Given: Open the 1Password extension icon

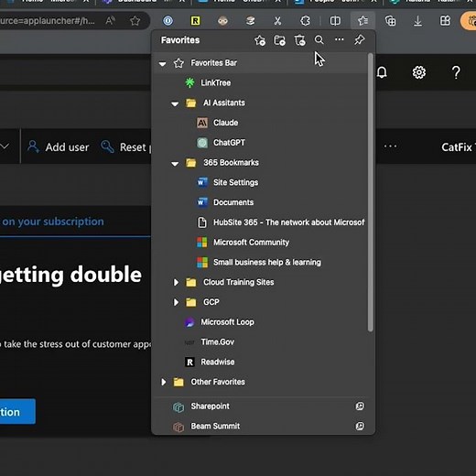Looking at the screenshot, I should 168,21.
